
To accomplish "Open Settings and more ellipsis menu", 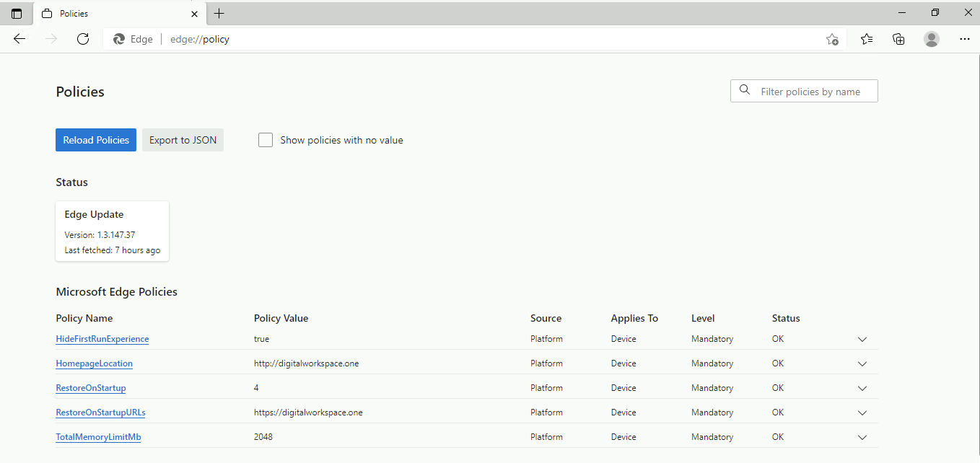I will click(965, 40).
